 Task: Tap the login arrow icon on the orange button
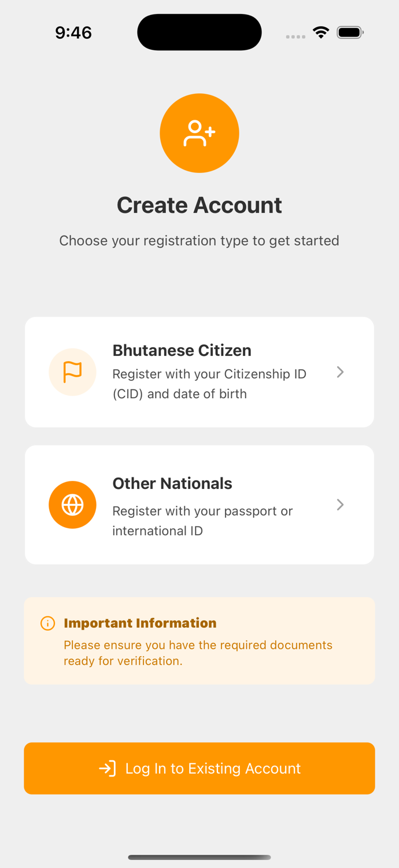click(x=108, y=768)
